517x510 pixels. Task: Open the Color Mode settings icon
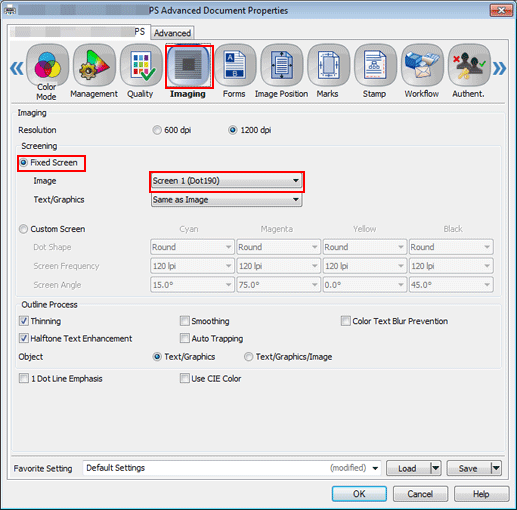pyautogui.click(x=47, y=66)
